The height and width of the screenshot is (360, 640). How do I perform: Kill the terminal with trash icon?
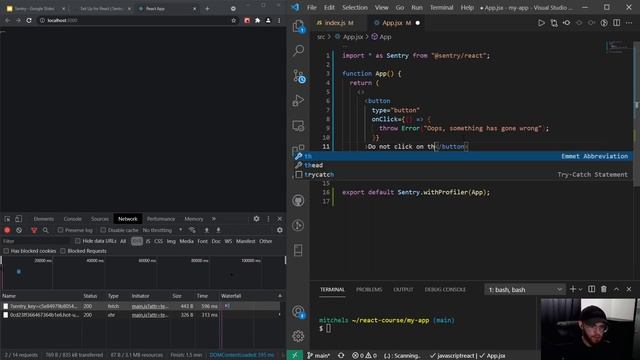pos(604,289)
